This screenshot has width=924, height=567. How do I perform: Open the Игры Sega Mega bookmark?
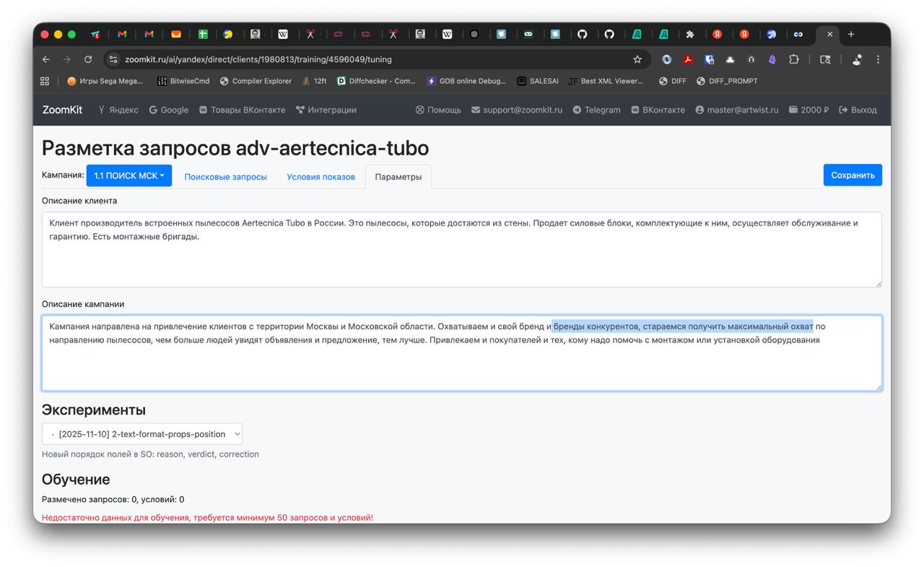point(105,81)
